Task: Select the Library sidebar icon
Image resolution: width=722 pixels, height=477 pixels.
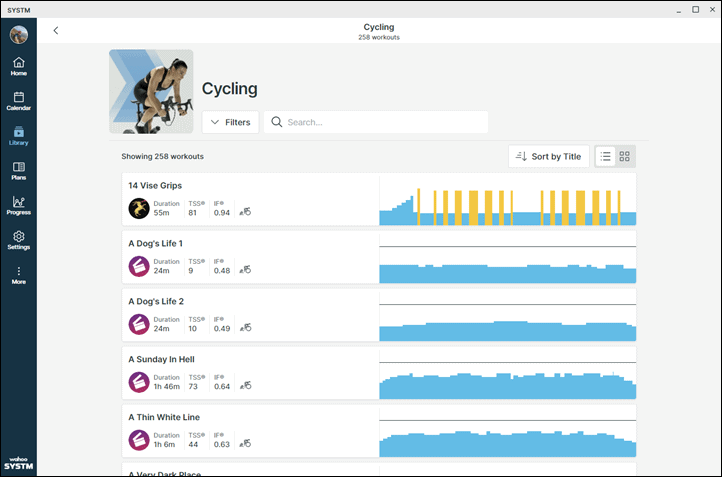Action: click(x=18, y=136)
